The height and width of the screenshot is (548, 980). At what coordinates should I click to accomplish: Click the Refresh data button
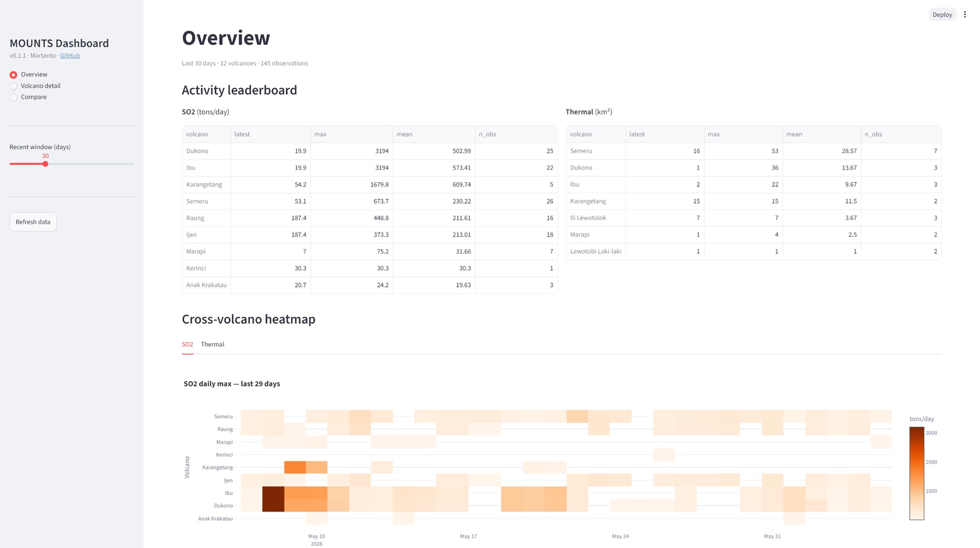pos(33,222)
